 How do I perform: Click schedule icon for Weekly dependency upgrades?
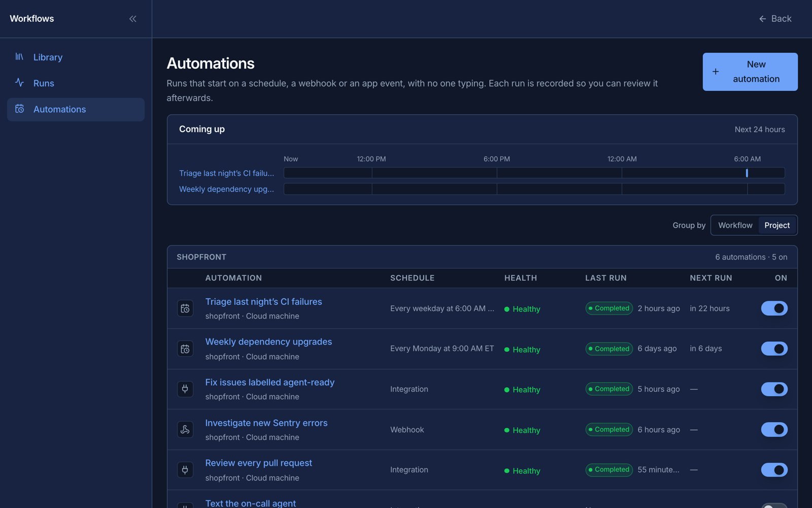click(185, 349)
